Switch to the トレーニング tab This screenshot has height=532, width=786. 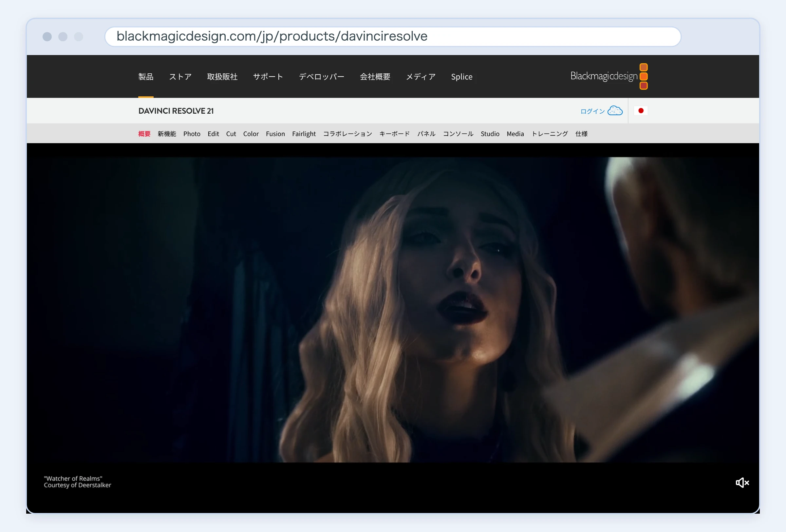pyautogui.click(x=550, y=134)
